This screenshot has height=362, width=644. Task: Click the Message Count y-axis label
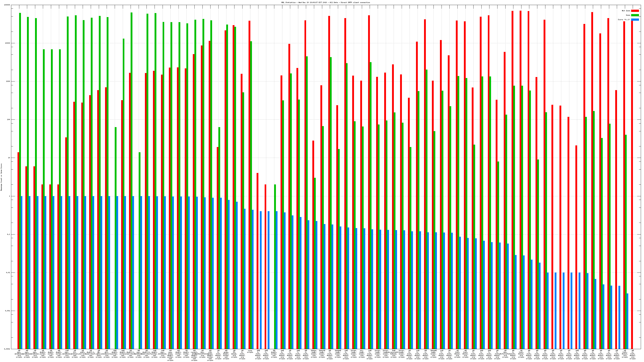pyautogui.click(x=1, y=177)
